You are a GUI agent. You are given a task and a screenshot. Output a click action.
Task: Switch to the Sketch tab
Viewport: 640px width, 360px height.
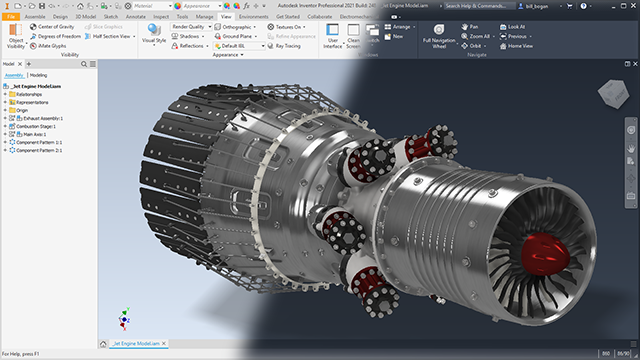pos(111,17)
